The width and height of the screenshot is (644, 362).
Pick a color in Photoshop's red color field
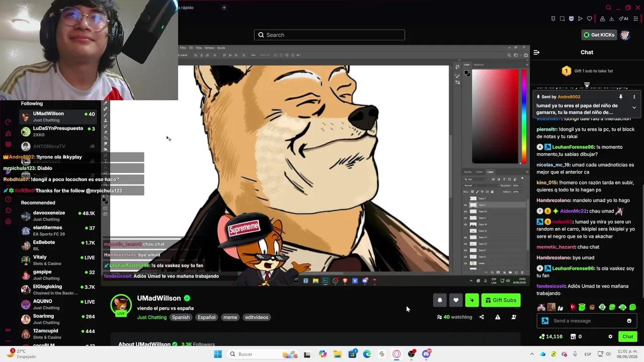pos(495,116)
